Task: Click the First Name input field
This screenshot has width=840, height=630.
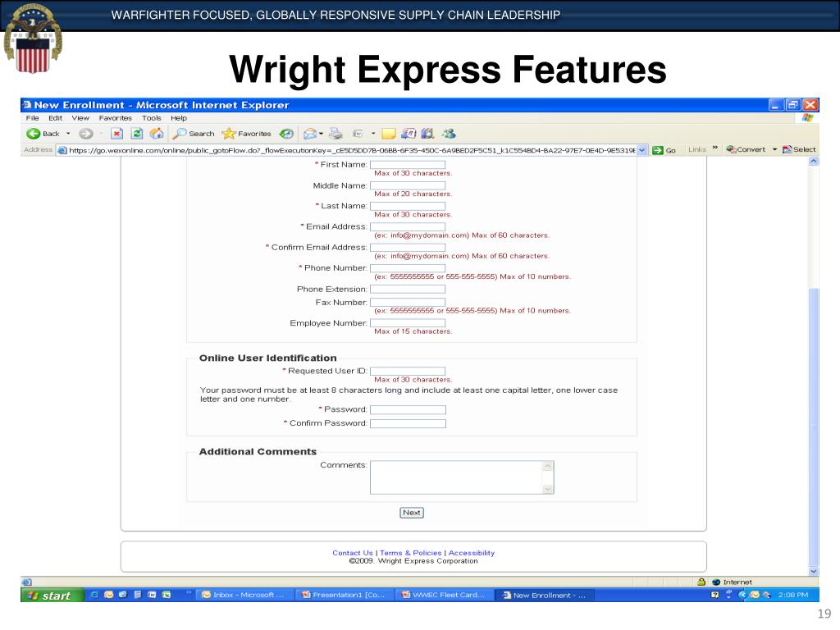Action: [x=408, y=164]
